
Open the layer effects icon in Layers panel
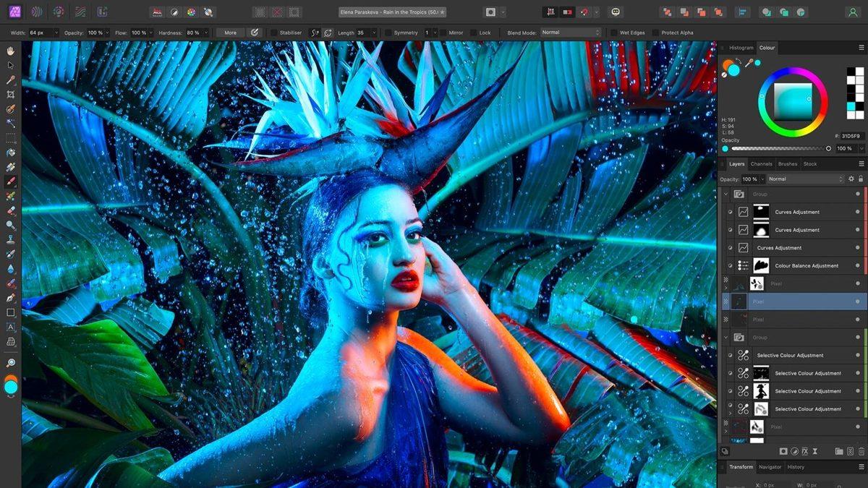tap(805, 451)
